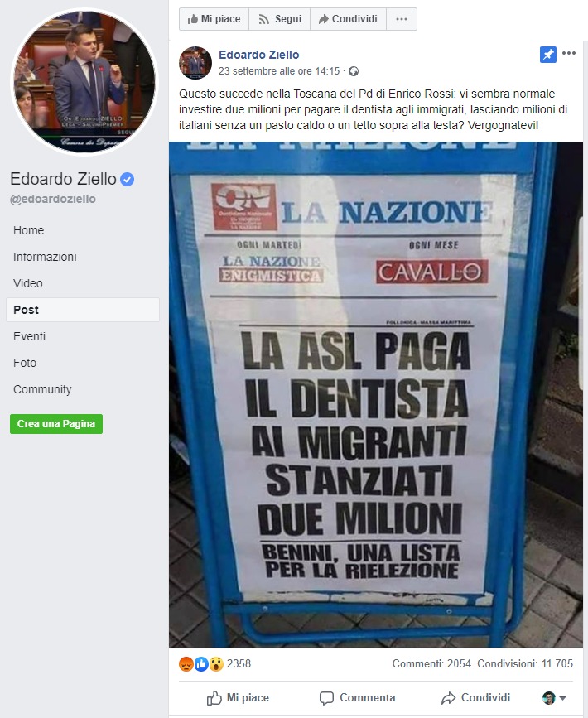Viewport: 588px width, 718px height.
Task: Open the comment-as profile selector dropdown
Action: click(x=555, y=698)
